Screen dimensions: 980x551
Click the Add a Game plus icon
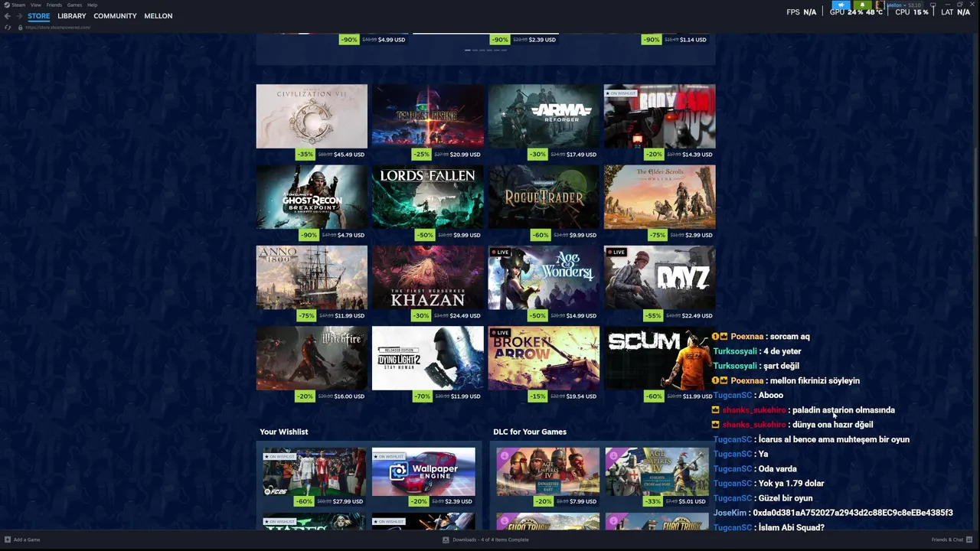[x=8, y=540]
